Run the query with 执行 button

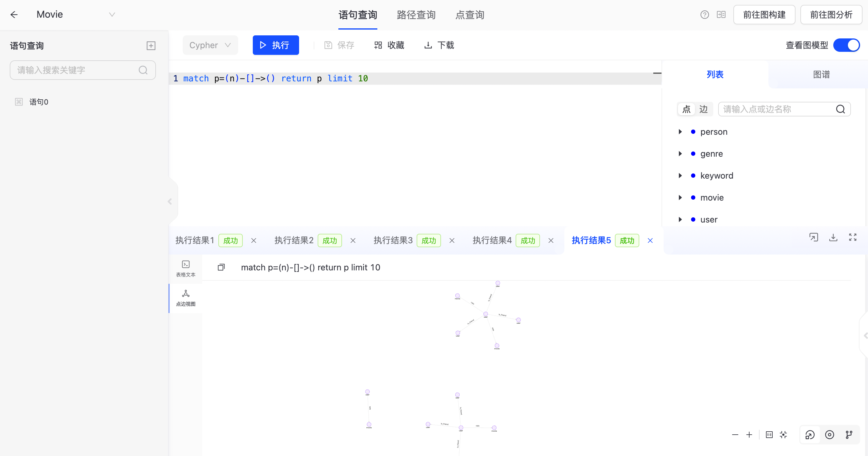[x=276, y=45]
